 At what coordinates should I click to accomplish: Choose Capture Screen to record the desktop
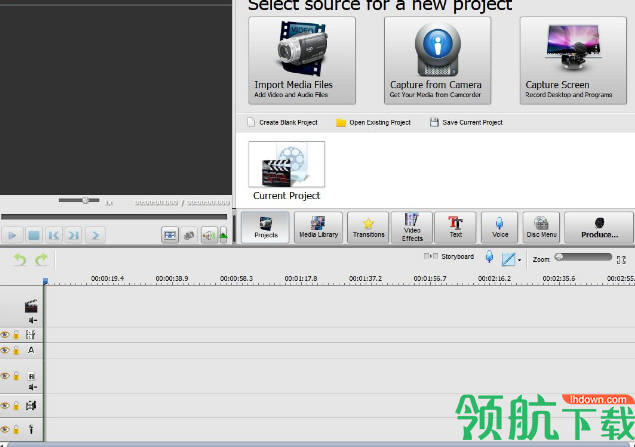pos(573,60)
